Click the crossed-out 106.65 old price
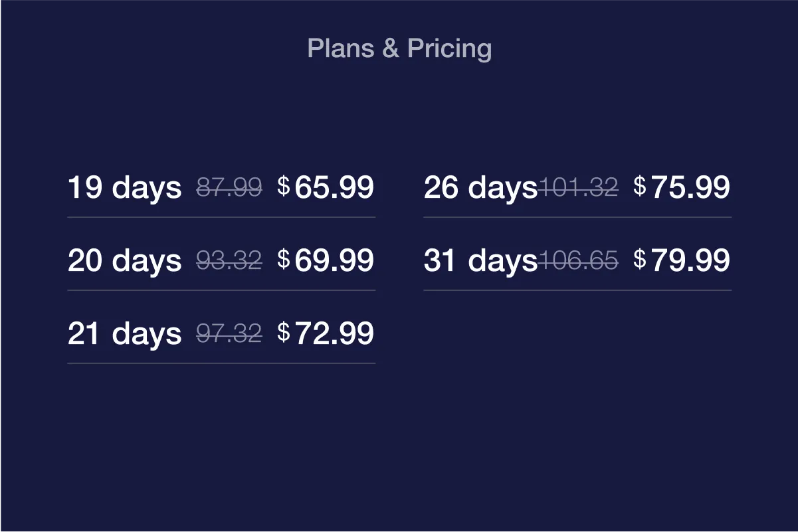Image resolution: width=798 pixels, height=532 pixels. coord(578,261)
